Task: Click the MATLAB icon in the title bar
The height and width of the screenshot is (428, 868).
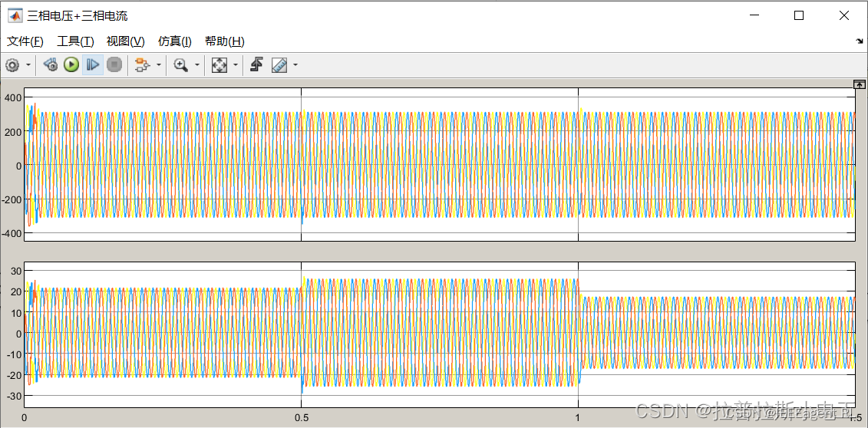Action: 15,15
